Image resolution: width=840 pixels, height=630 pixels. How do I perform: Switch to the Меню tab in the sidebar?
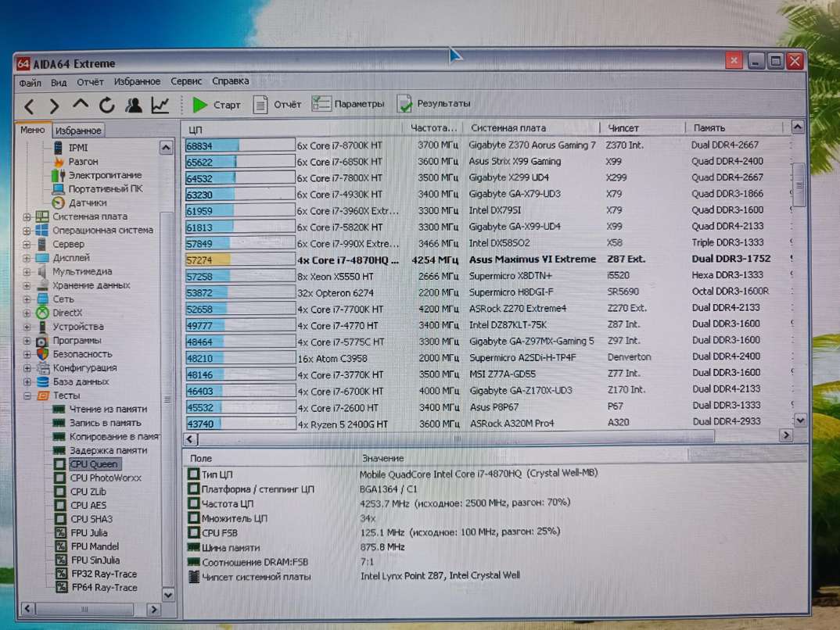click(x=33, y=130)
